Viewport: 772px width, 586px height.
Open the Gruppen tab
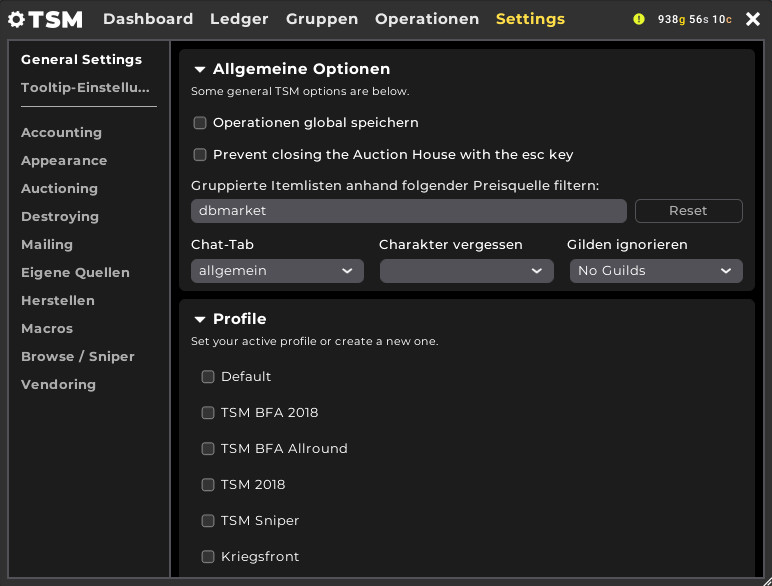click(322, 19)
